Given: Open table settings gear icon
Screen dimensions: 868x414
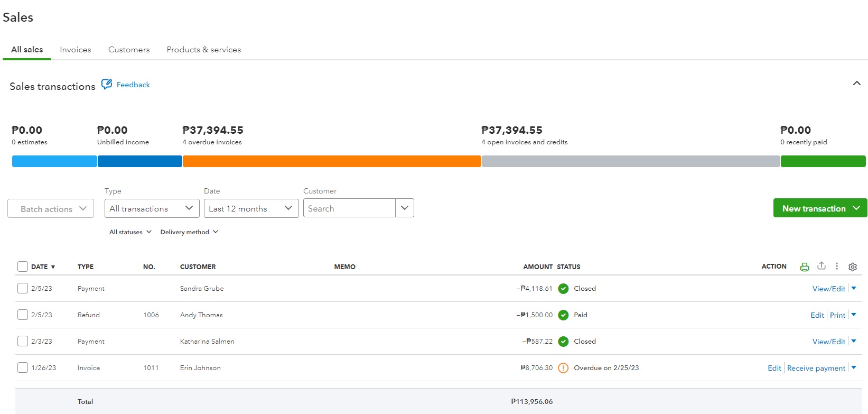Looking at the screenshot, I should [853, 267].
